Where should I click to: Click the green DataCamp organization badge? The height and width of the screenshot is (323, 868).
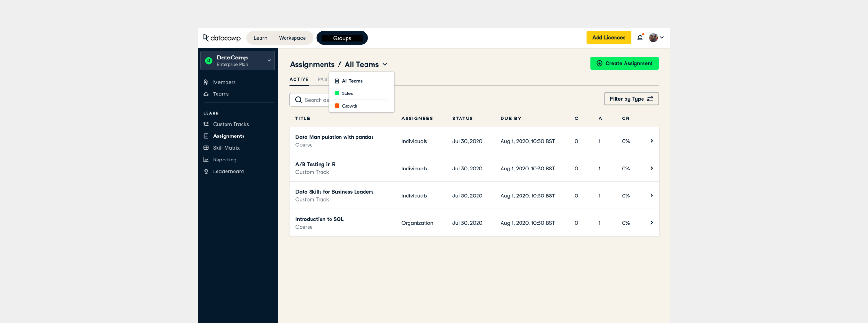coord(208,60)
